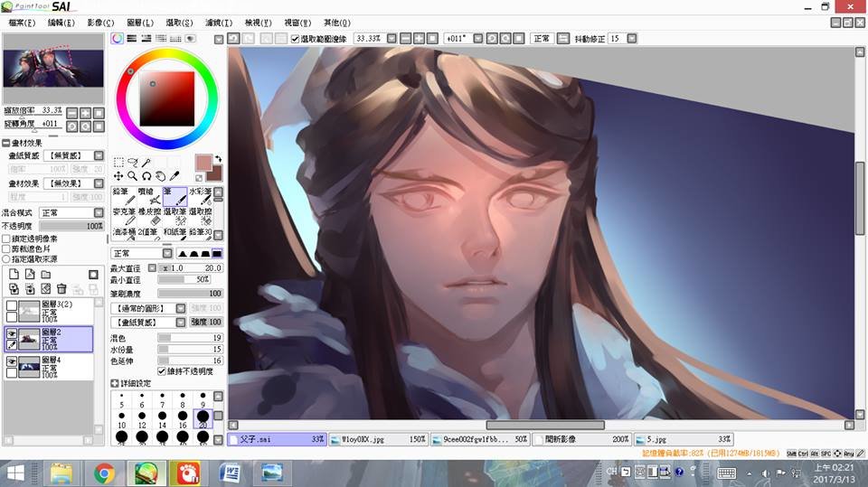
Task: Open 畫材效果 effect dropdown
Action: 99,183
